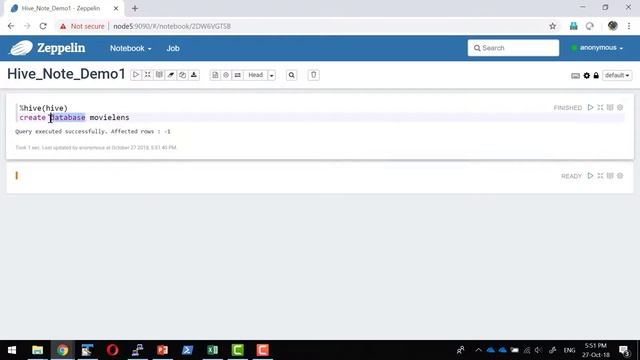Open Windows Start menu
The width and height of the screenshot is (640, 360).
coord(12,350)
